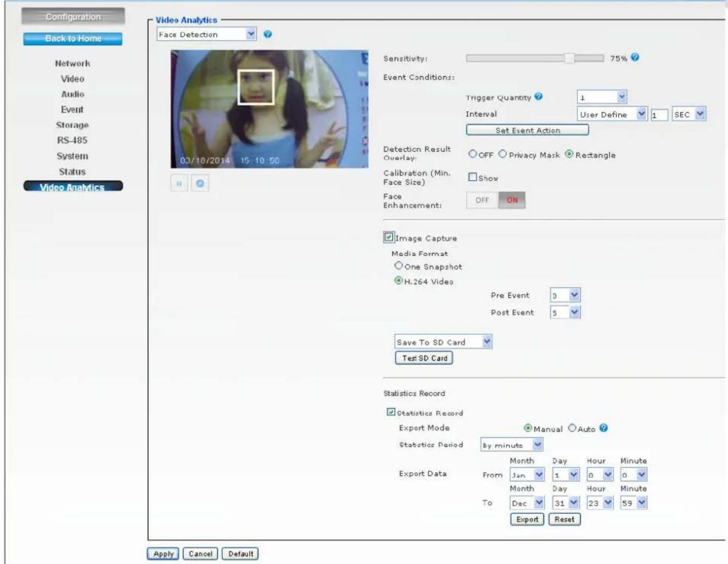Screen dimensions: 728x564
Task: Open the To Day 31 dropdown
Action: pos(566,503)
